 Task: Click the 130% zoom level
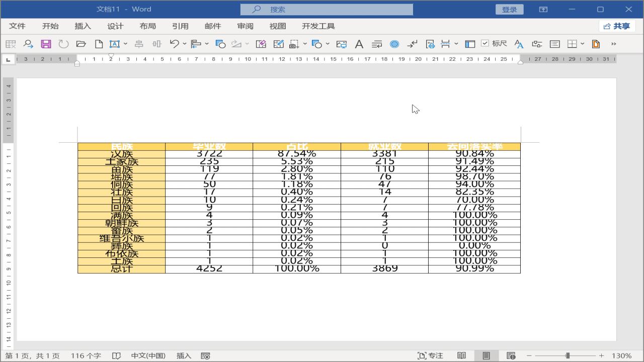622,356
